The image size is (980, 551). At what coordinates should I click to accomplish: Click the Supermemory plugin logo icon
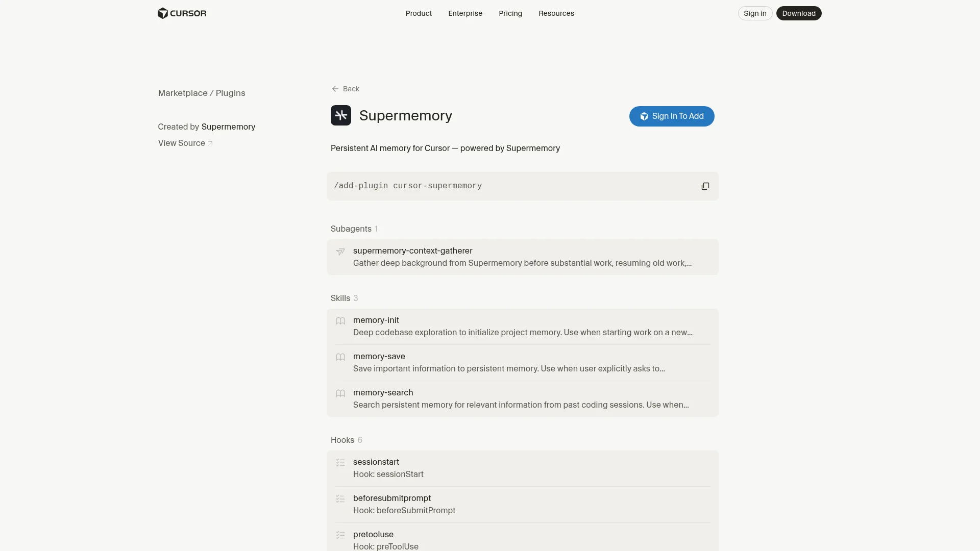click(341, 115)
